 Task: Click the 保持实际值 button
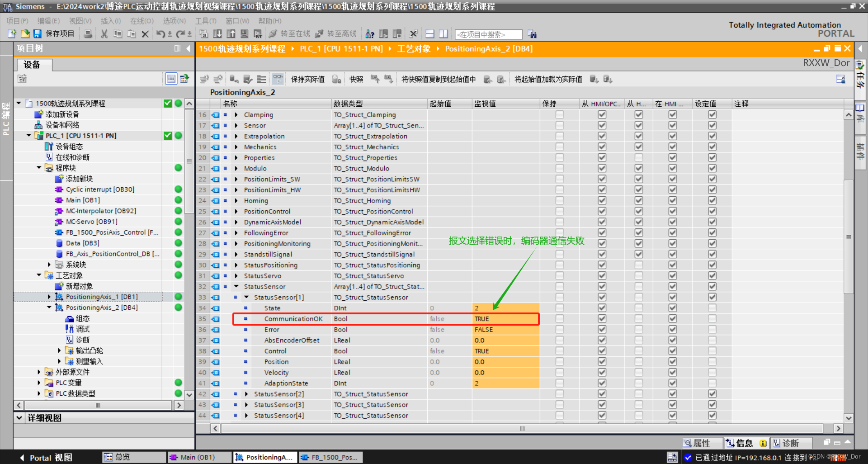click(307, 79)
